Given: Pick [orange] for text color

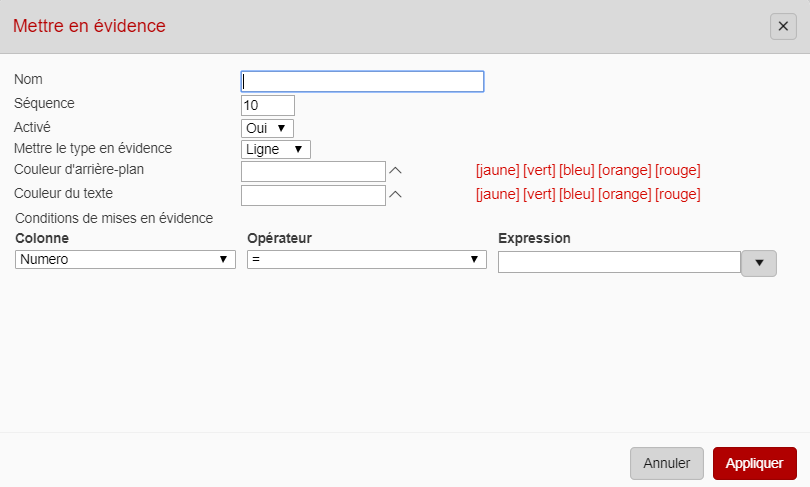Looking at the screenshot, I should [x=624, y=194].
